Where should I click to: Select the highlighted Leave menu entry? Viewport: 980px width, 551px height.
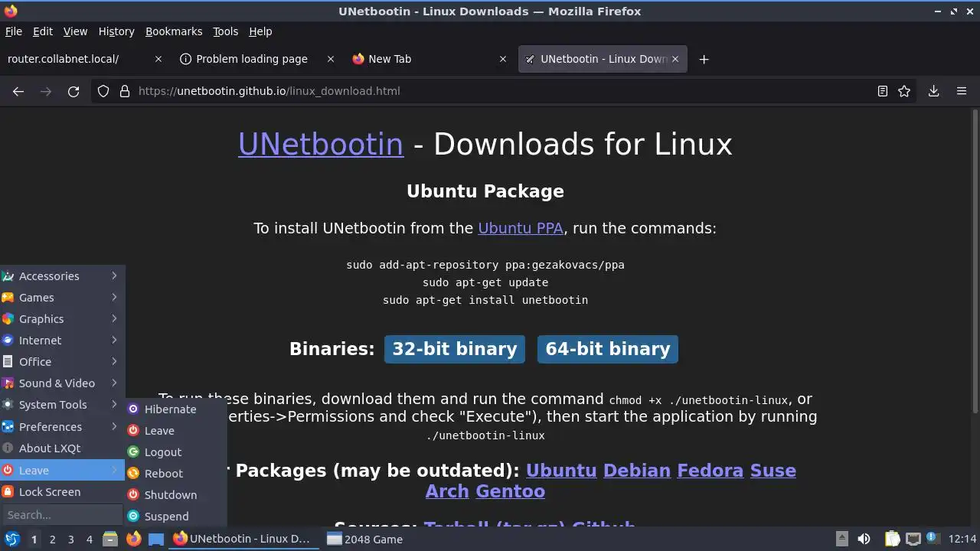pos(63,471)
